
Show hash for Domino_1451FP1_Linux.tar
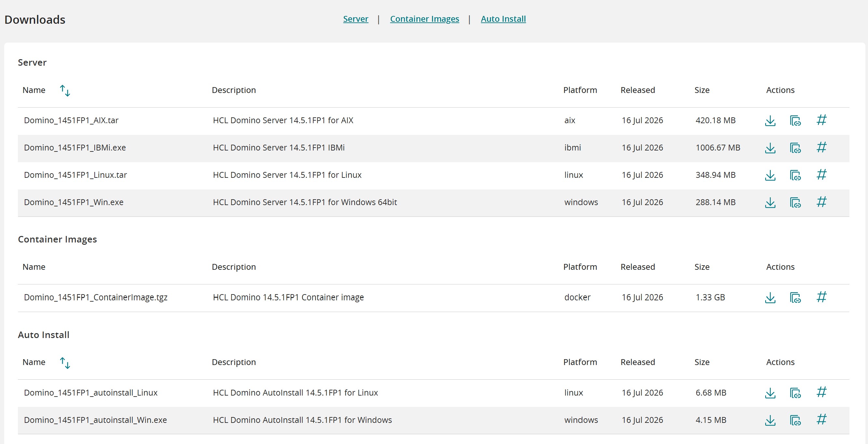click(x=821, y=174)
